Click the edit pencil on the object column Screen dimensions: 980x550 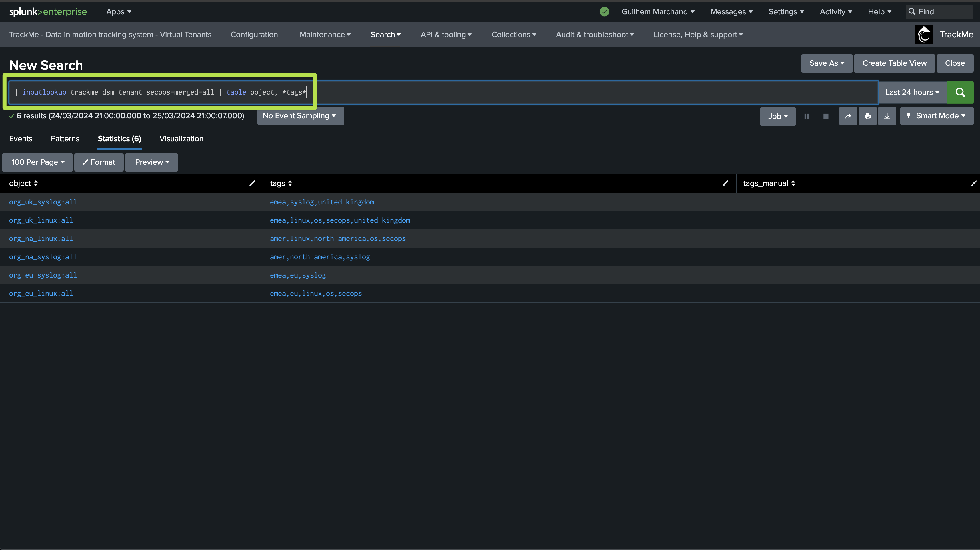(252, 184)
